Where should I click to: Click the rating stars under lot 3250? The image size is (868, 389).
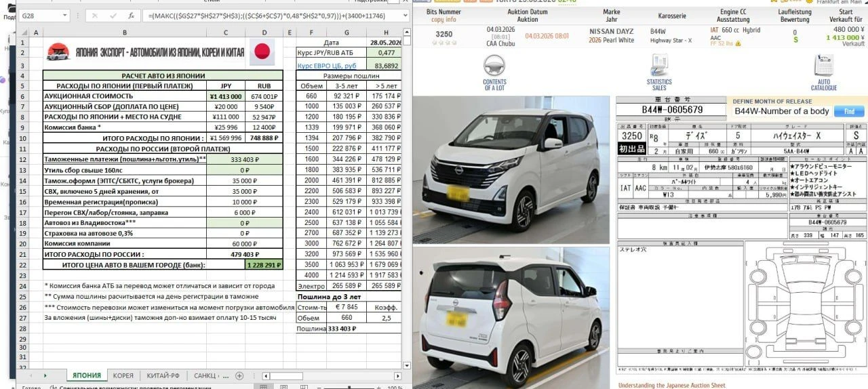tap(443, 43)
